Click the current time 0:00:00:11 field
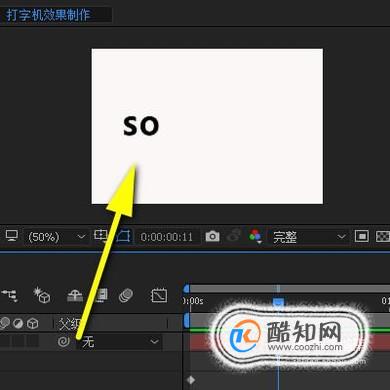Image resolution: width=390 pixels, height=390 pixels. click(167, 237)
